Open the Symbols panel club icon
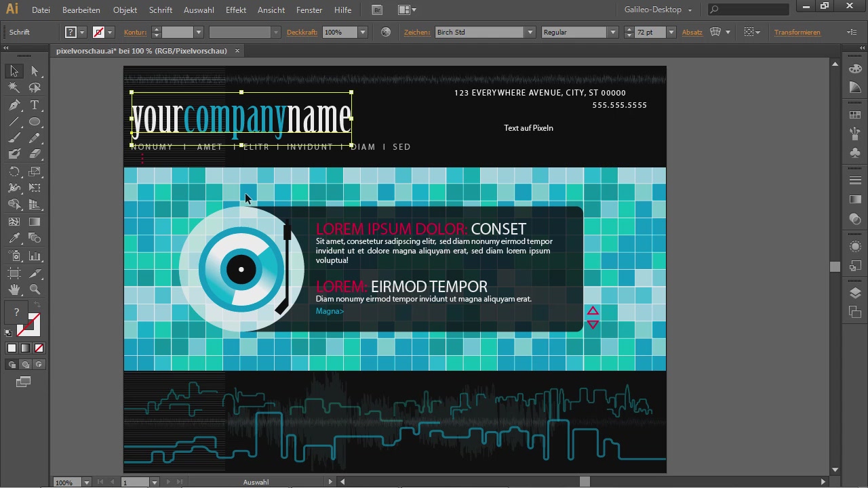This screenshot has height=488, width=868. point(855,154)
